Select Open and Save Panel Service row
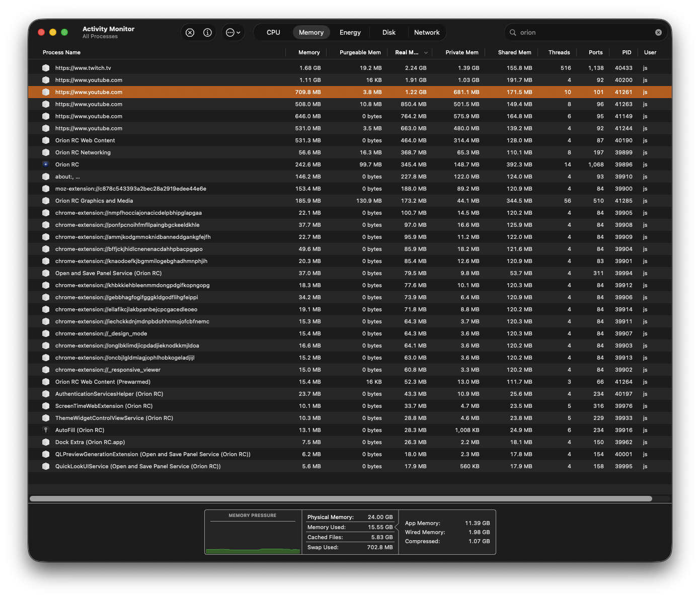The width and height of the screenshot is (700, 599). pos(350,273)
